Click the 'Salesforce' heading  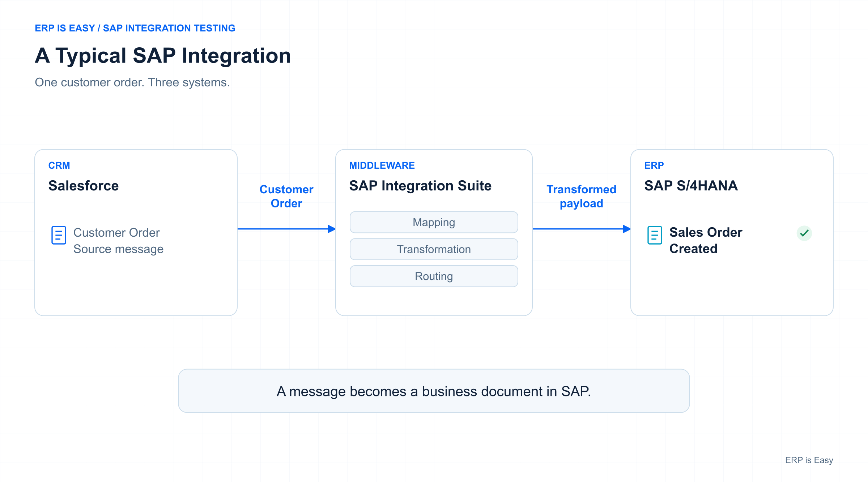pyautogui.click(x=84, y=186)
